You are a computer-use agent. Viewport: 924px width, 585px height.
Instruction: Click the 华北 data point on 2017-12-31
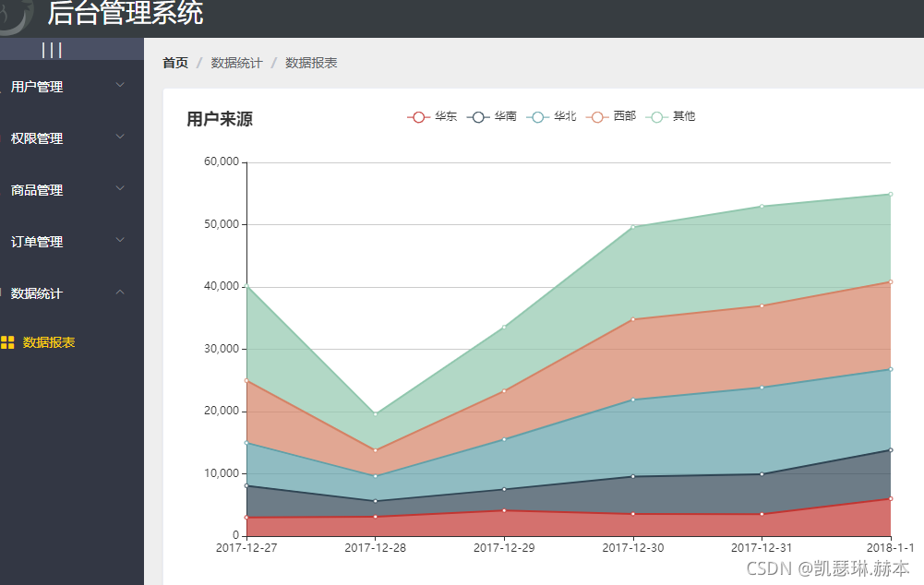(762, 387)
